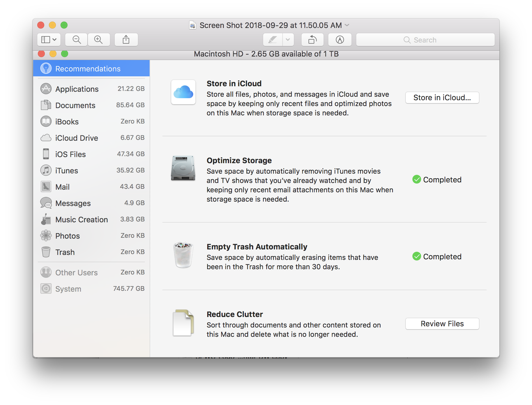Click the Music Creation guitar icon

tap(46, 219)
